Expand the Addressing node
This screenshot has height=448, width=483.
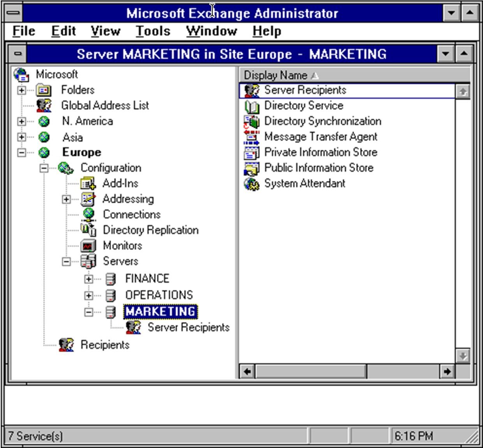66,199
